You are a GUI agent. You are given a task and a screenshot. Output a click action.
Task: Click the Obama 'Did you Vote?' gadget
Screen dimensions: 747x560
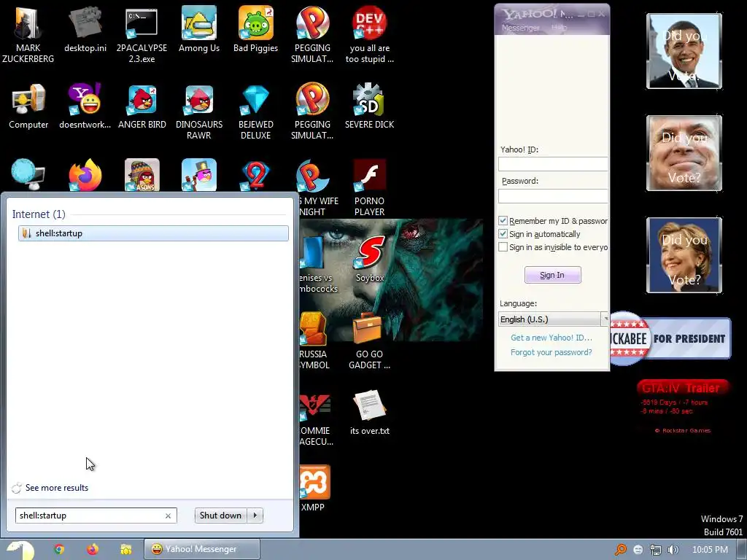[x=684, y=51]
